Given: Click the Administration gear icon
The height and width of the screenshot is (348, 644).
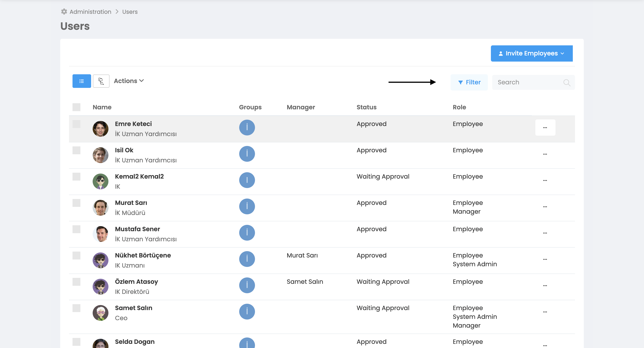Looking at the screenshot, I should tap(64, 12).
